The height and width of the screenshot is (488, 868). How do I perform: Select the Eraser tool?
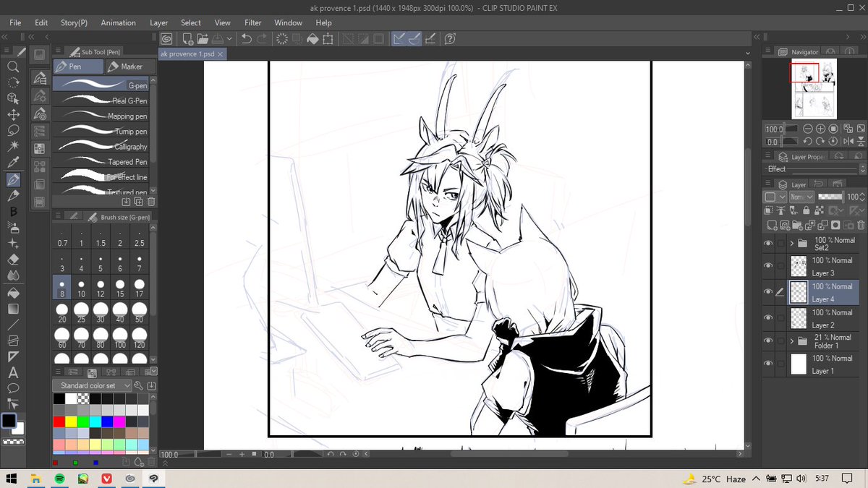click(x=13, y=260)
